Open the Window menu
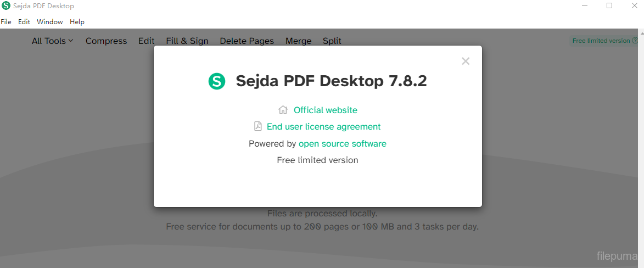The width and height of the screenshot is (644, 268). coord(50,22)
